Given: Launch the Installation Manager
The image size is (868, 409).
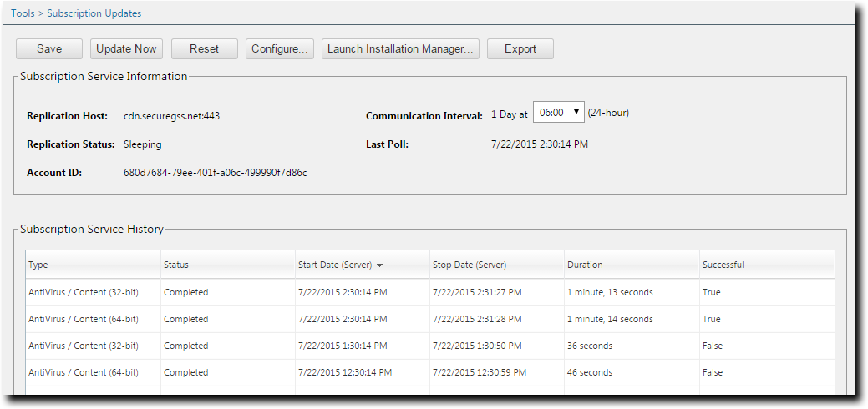Looking at the screenshot, I should click(x=400, y=48).
